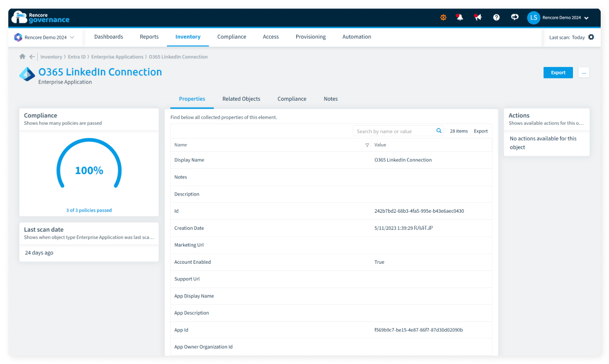Open the help question mark icon
The width and height of the screenshot is (609, 364).
[x=496, y=18]
